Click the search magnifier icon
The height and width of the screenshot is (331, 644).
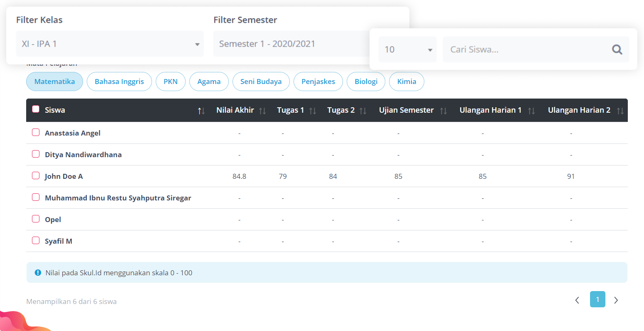pyautogui.click(x=617, y=49)
